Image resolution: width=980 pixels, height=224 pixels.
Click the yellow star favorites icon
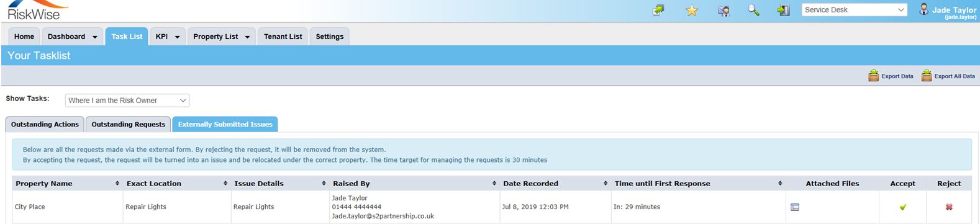pos(691,11)
